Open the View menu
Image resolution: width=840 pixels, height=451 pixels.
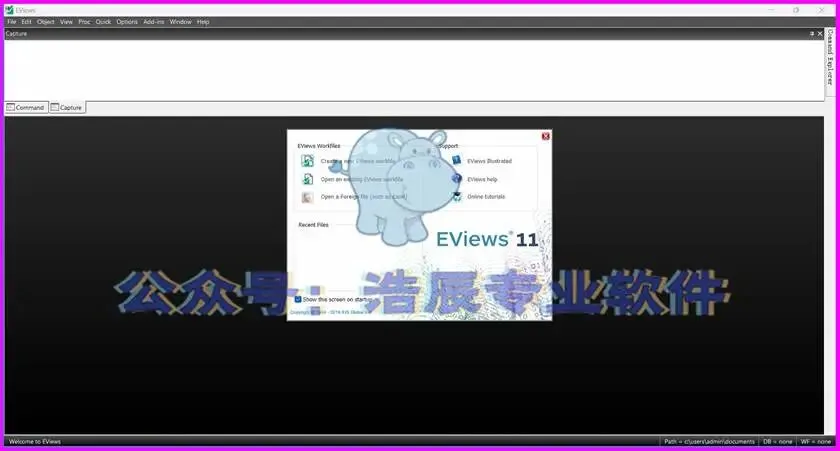(66, 22)
